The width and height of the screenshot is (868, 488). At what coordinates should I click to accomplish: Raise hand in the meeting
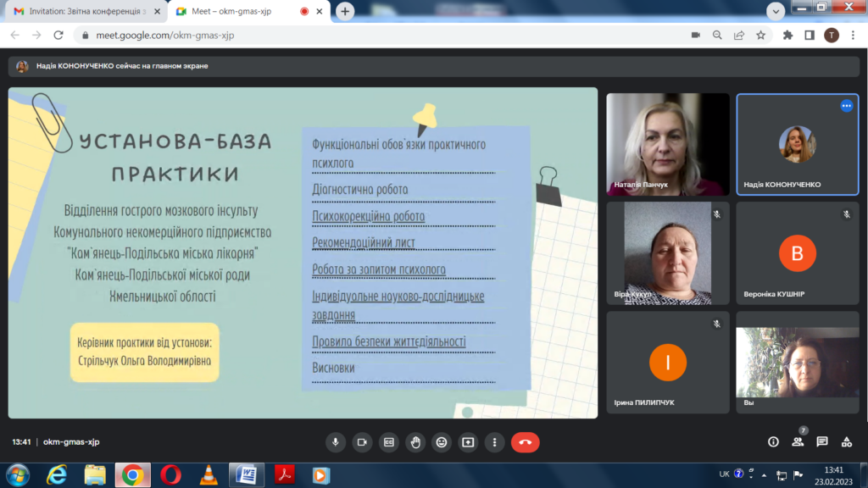click(x=415, y=442)
